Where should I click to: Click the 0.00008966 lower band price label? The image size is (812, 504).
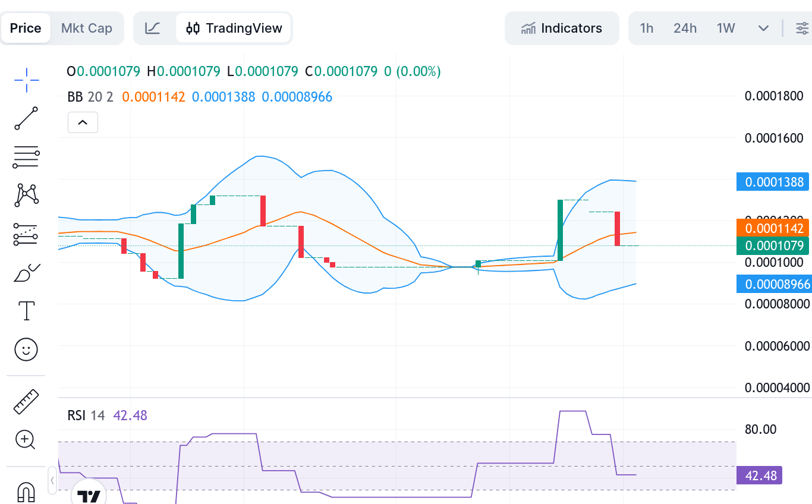click(x=773, y=284)
